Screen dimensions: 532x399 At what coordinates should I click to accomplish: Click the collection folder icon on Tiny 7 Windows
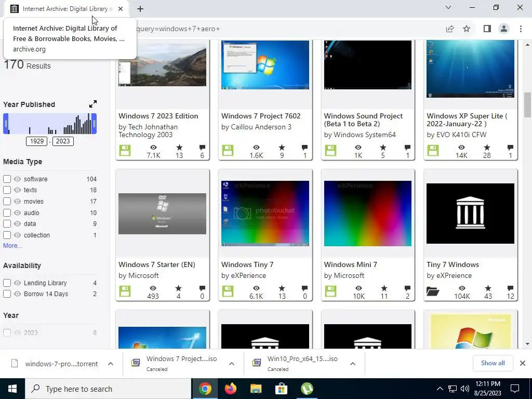[x=433, y=291]
